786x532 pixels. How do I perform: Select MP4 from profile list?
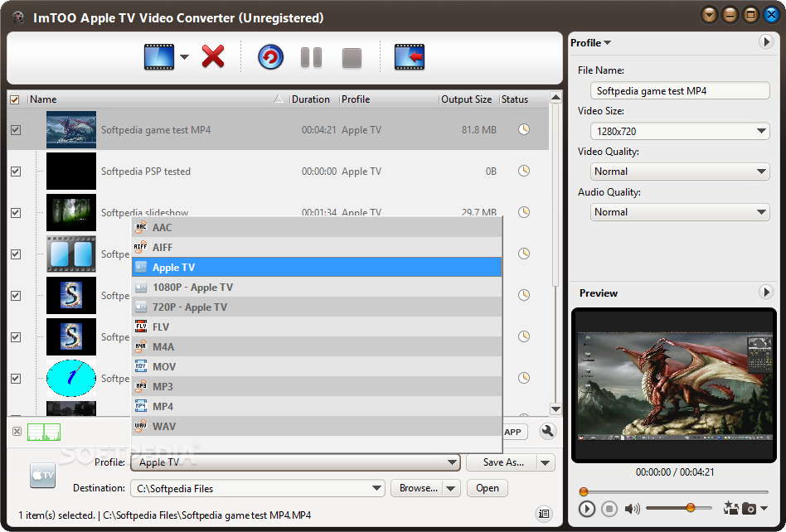tap(317, 406)
